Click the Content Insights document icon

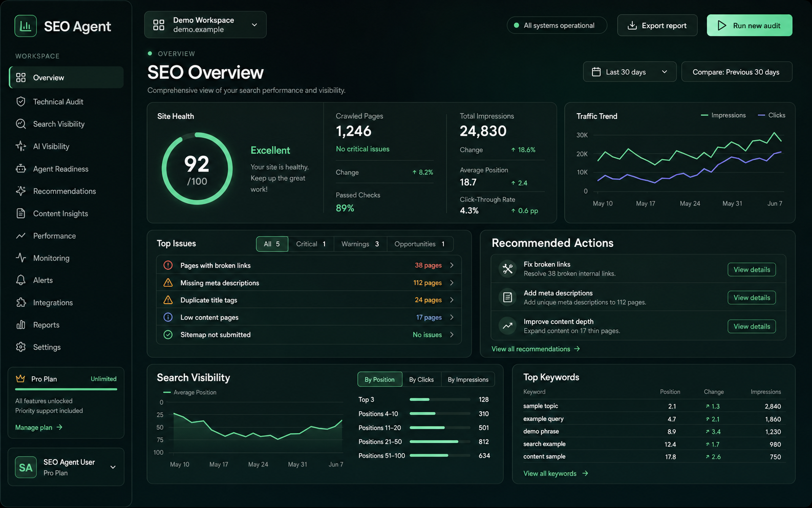pos(21,214)
